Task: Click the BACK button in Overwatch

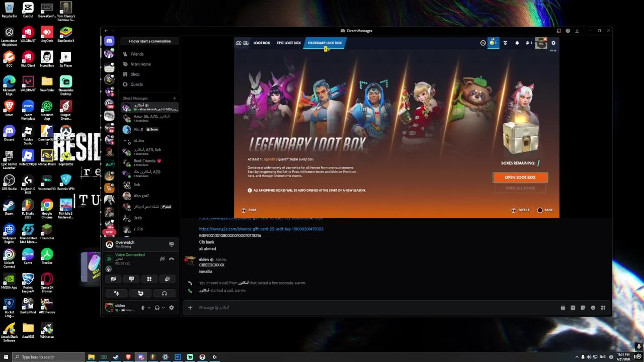Action: 544,210
